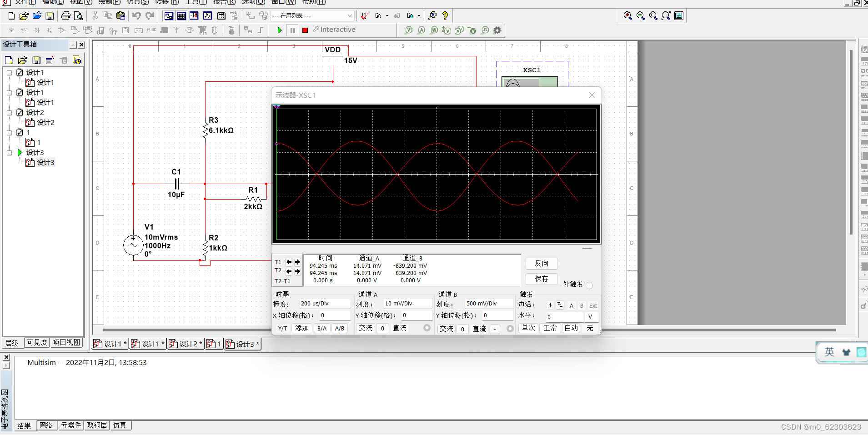Start simulation with the green Run button

point(279,30)
